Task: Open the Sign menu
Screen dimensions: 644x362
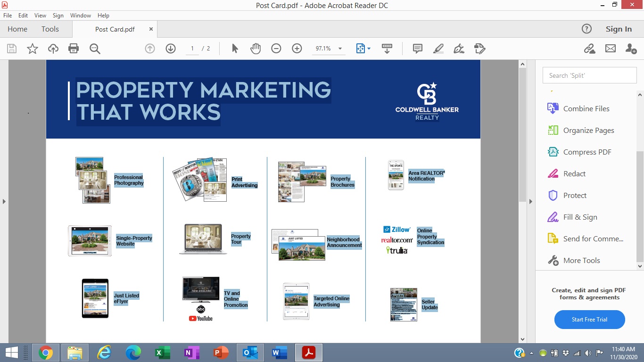Action: [x=58, y=16]
